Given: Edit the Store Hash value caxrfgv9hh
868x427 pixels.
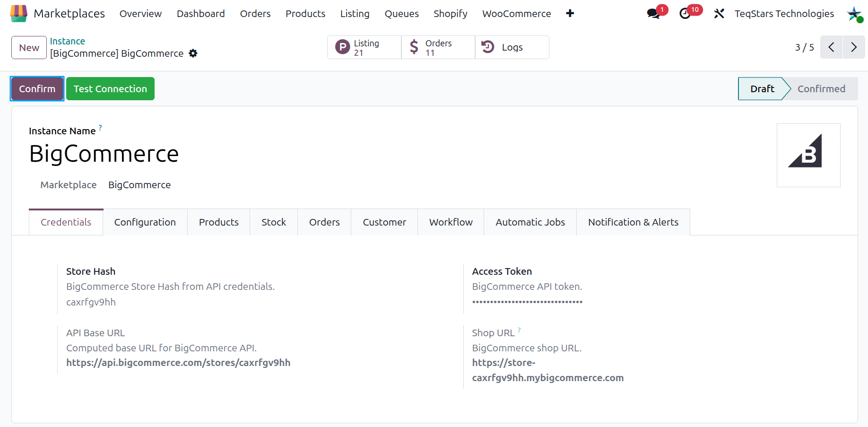Looking at the screenshot, I should click(x=91, y=302).
